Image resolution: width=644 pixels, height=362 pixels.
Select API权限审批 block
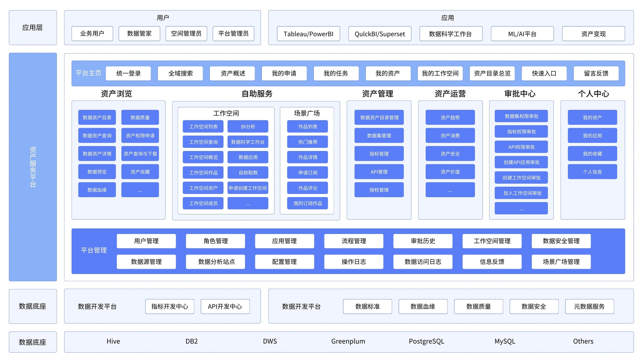click(x=521, y=147)
